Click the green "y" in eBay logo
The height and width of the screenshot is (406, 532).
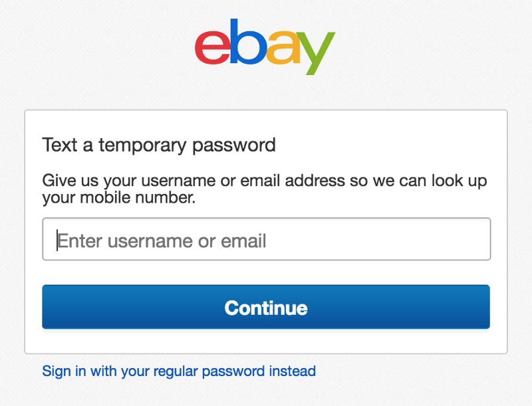point(317,53)
